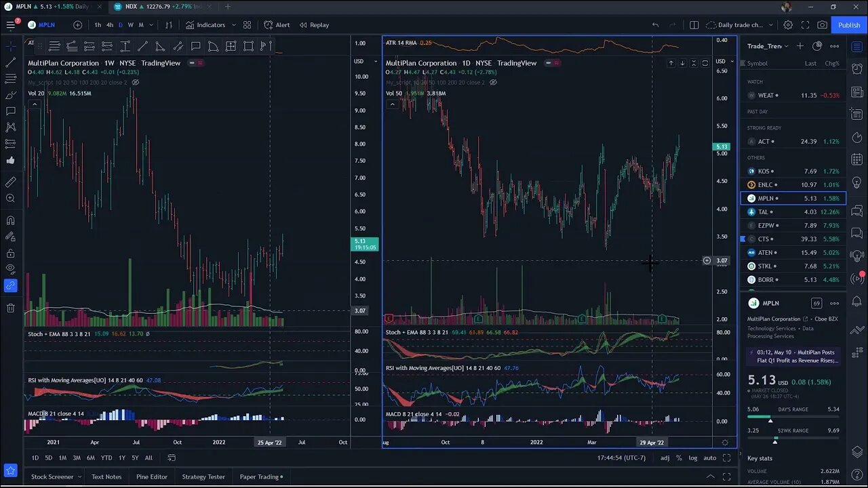Open the Pine Editor tab
Screen dimensions: 868x488
[151, 476]
